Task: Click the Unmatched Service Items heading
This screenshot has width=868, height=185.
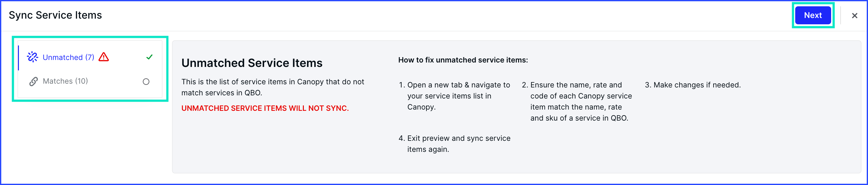Action: pyautogui.click(x=252, y=63)
